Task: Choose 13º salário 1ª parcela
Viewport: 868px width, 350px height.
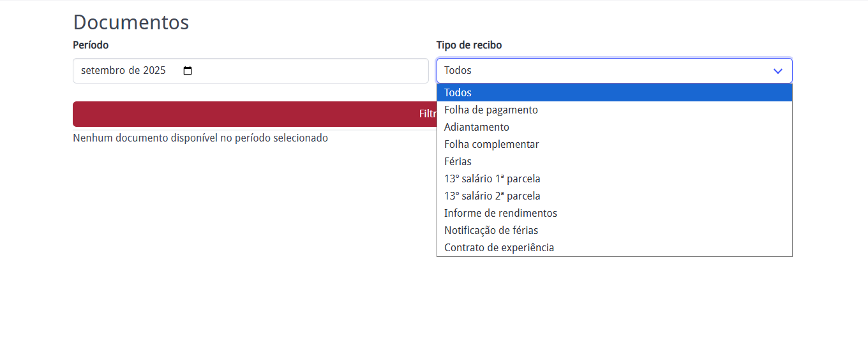Action: coord(492,179)
